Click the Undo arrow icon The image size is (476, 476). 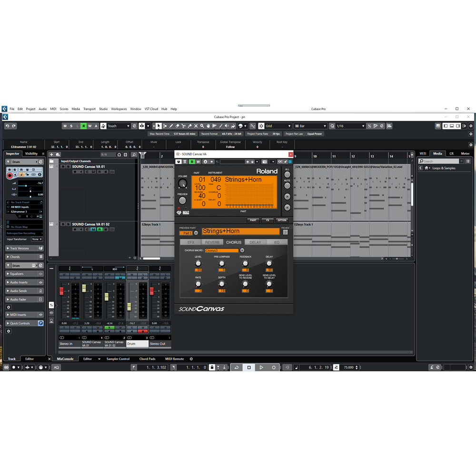click(x=7, y=126)
